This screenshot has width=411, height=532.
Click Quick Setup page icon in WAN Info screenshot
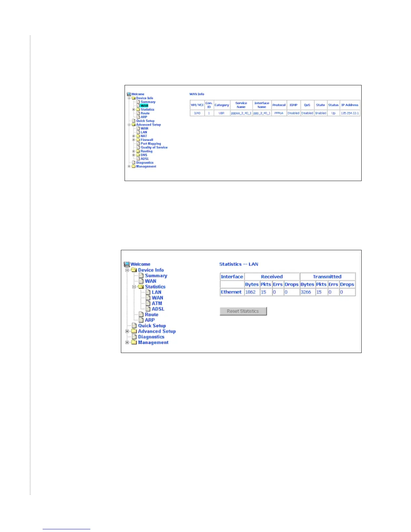click(134, 121)
